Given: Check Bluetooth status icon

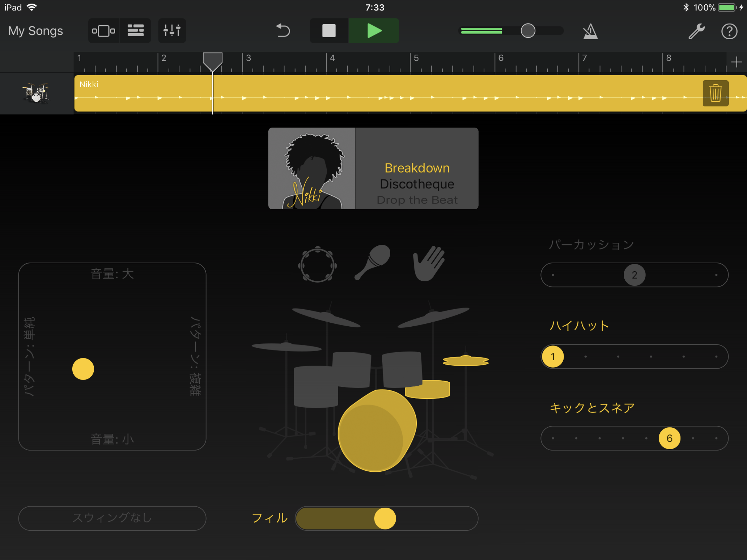Looking at the screenshot, I should tap(686, 7).
